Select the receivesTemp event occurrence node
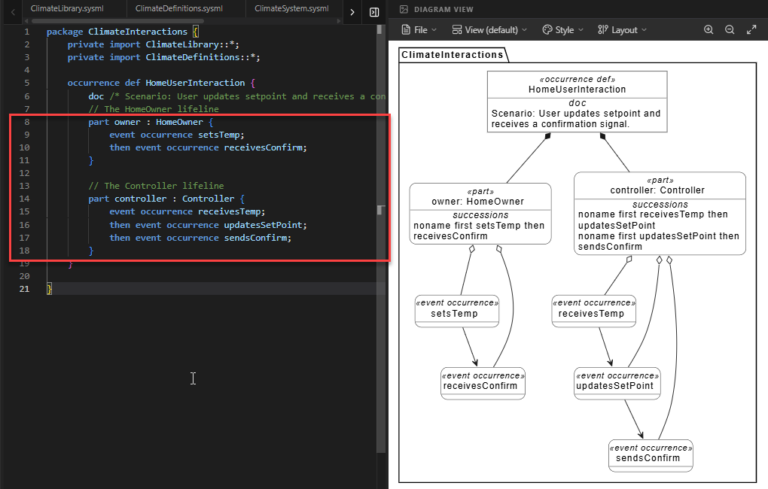This screenshot has width=768, height=489. [594, 311]
